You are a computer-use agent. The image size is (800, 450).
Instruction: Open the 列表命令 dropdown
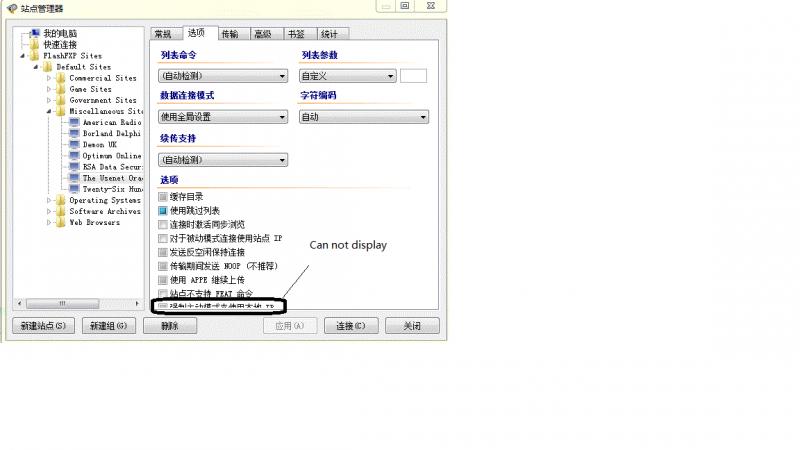[x=223, y=76]
